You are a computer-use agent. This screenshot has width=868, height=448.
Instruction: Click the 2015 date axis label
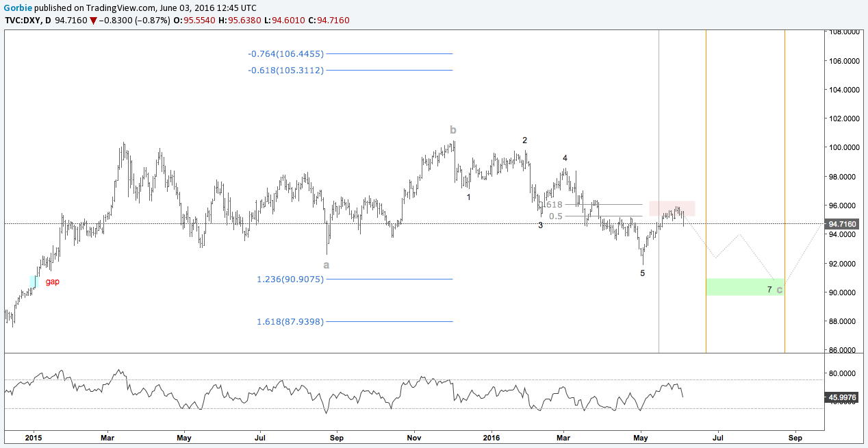tap(33, 436)
